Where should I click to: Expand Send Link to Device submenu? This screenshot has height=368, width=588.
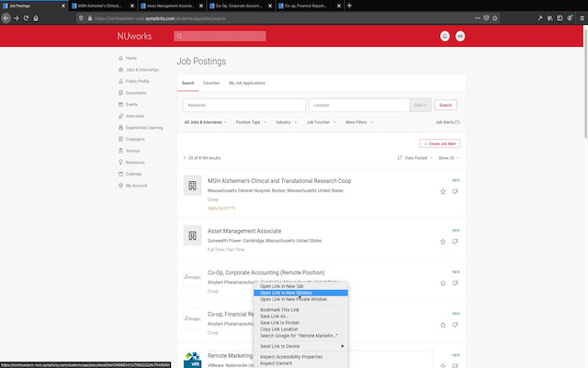point(300,346)
